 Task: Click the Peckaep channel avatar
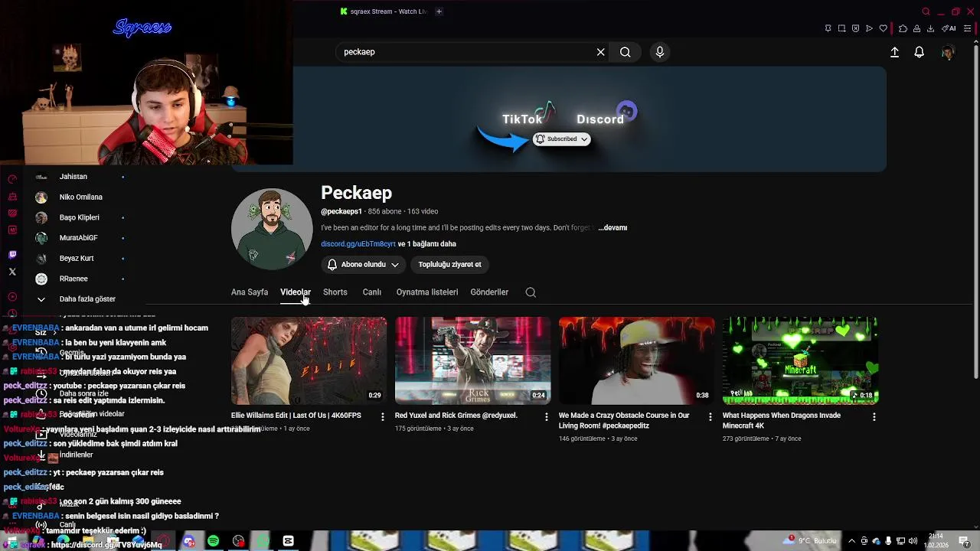tap(272, 229)
